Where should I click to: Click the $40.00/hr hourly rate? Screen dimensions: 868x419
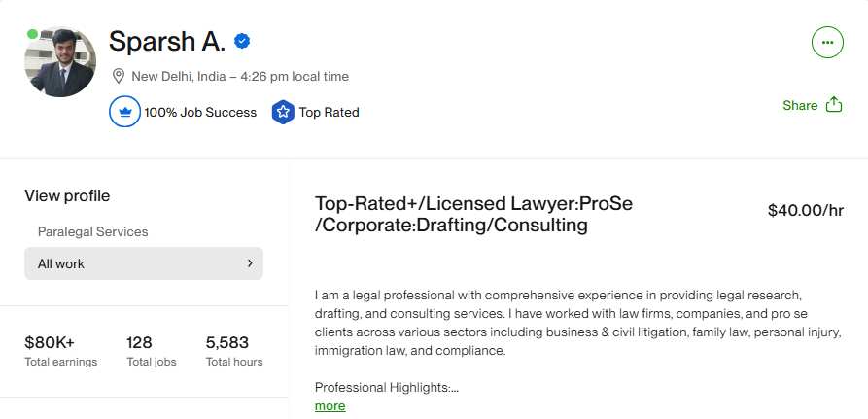[x=804, y=209]
